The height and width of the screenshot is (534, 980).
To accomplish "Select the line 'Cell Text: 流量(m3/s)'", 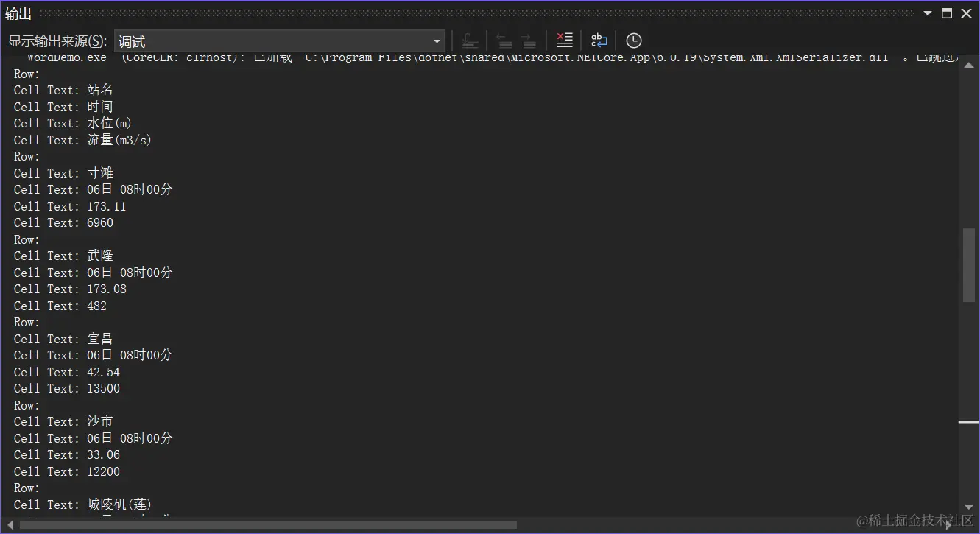I will (x=82, y=140).
